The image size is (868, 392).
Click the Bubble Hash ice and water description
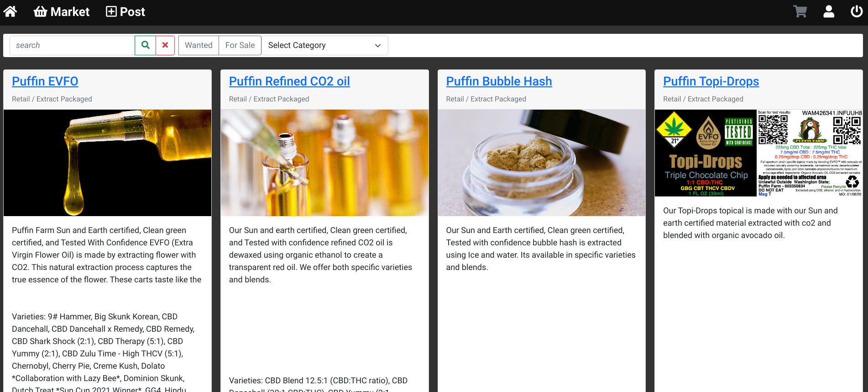541,249
